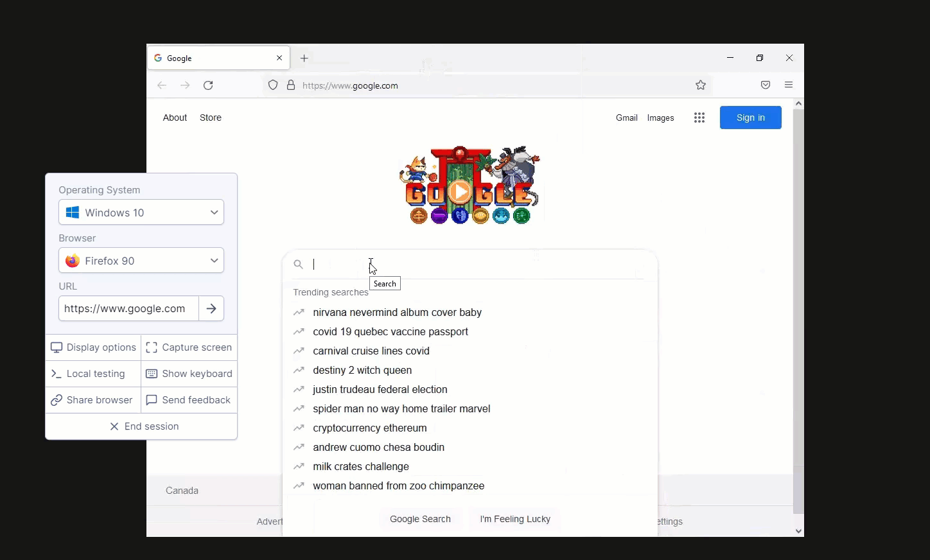
Task: Bookmark this page with the star icon
Action: tap(701, 85)
